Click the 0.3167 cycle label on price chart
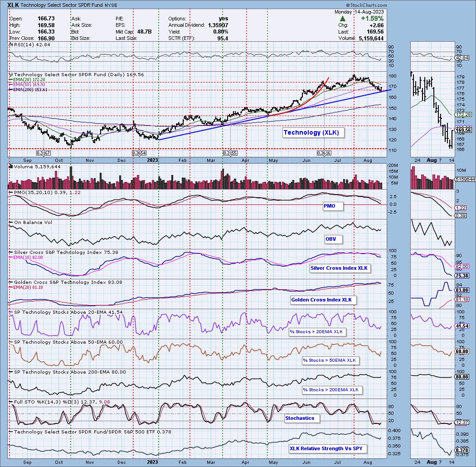The height and width of the screenshot is (467, 476). click(44, 153)
